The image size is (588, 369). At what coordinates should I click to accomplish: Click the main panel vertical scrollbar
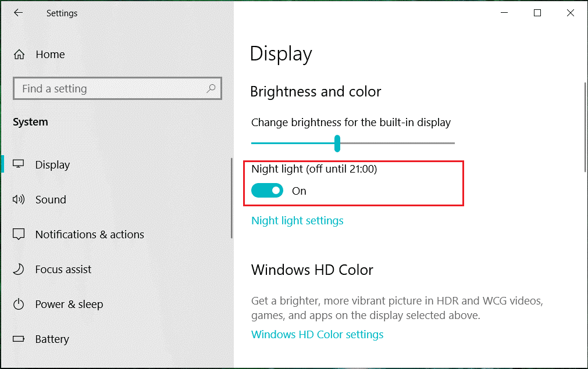(x=585, y=127)
